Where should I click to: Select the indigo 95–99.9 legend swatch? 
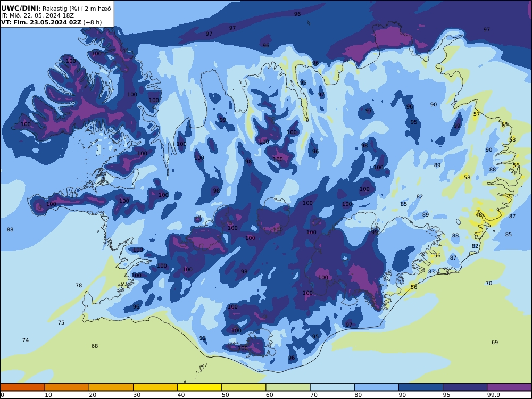coord(465,387)
